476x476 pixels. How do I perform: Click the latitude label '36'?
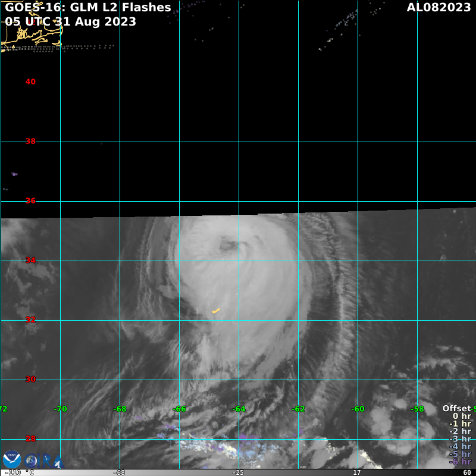tap(30, 201)
